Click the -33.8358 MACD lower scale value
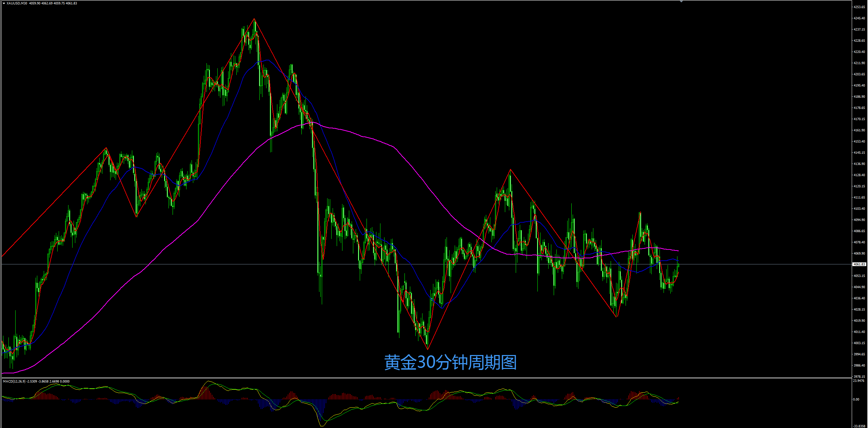Image resolution: width=868 pixels, height=428 pixels. pyautogui.click(x=859, y=426)
